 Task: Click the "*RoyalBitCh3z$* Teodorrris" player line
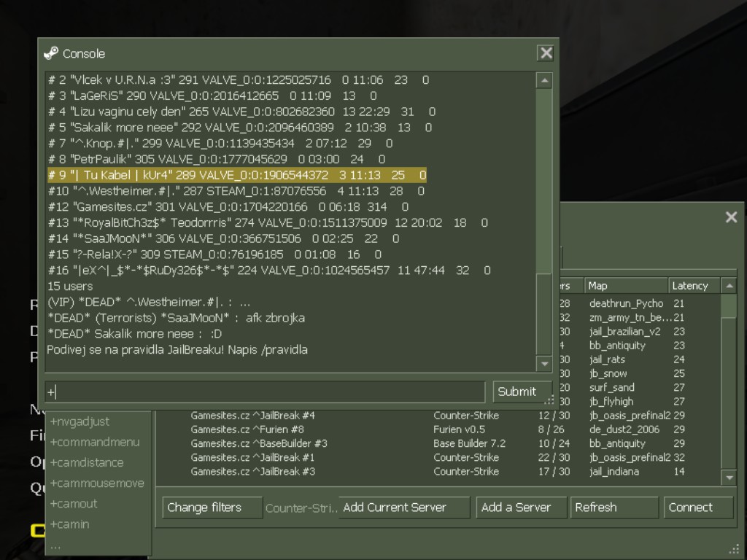point(268,223)
